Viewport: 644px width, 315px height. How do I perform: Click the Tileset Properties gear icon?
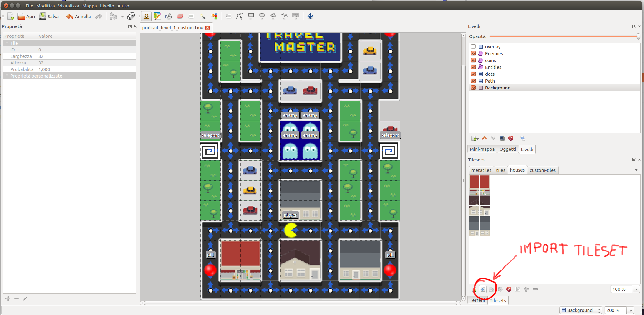pyautogui.click(x=500, y=289)
